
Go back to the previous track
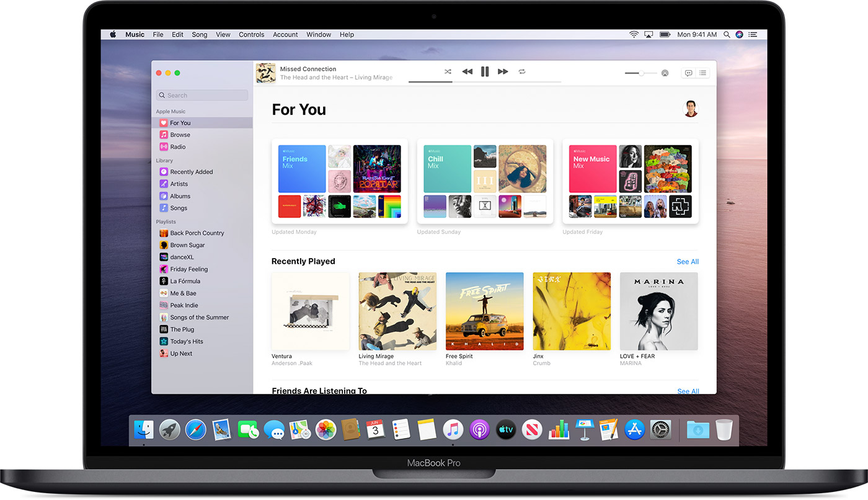coord(467,72)
